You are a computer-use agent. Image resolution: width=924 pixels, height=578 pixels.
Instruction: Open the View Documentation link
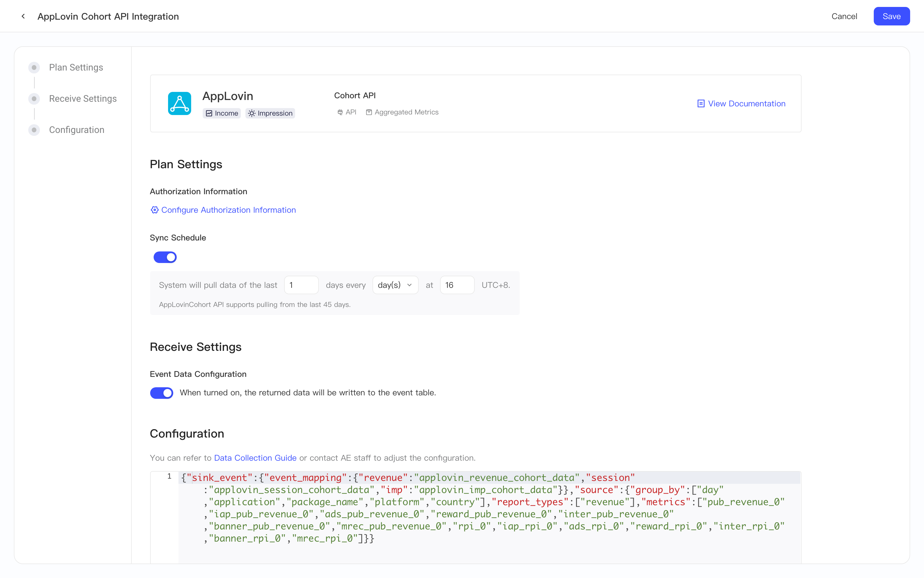(x=746, y=103)
